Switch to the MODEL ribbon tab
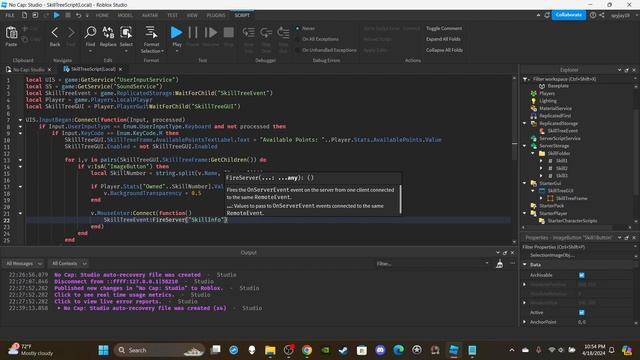 pyautogui.click(x=125, y=15)
